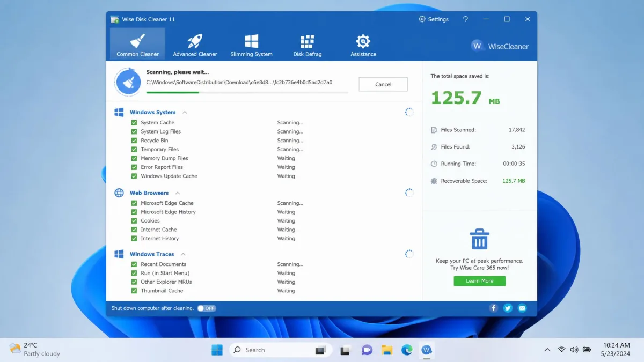Uncheck the Temporary Files checkbox
Viewport: 644px width, 362px height.
(x=134, y=150)
